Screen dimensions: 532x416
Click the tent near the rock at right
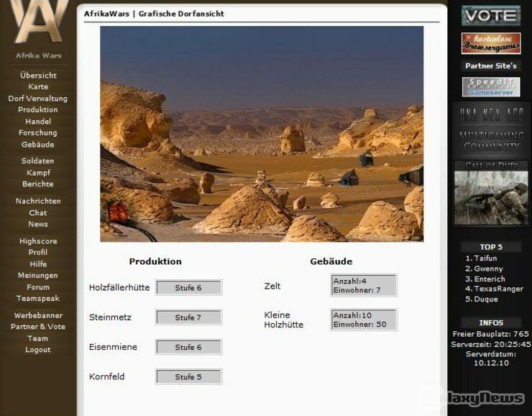[367, 159]
